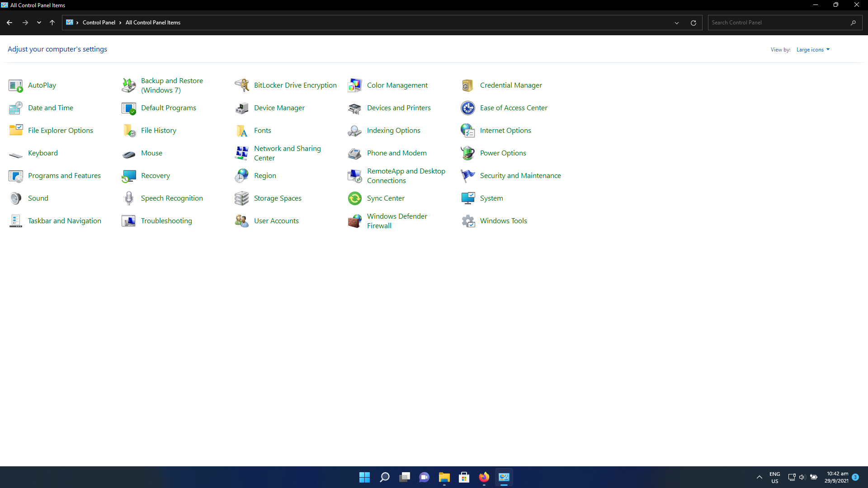Click the Default Programs icon
Image resolution: width=868 pixels, height=488 pixels.
pyautogui.click(x=129, y=108)
